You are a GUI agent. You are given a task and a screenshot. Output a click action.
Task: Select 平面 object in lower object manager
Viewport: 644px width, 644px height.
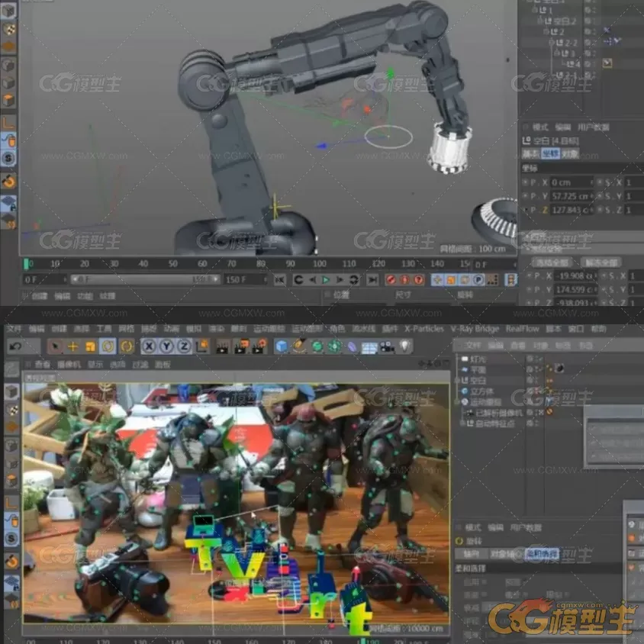tap(478, 370)
